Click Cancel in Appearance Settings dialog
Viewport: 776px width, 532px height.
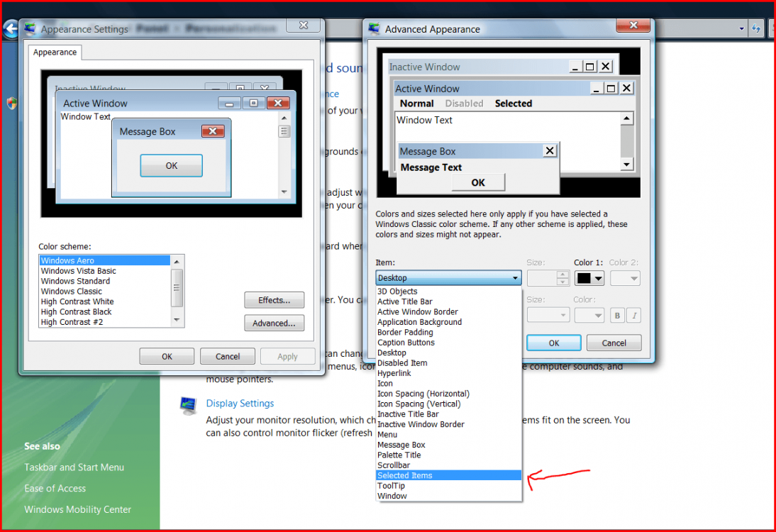[x=228, y=356]
